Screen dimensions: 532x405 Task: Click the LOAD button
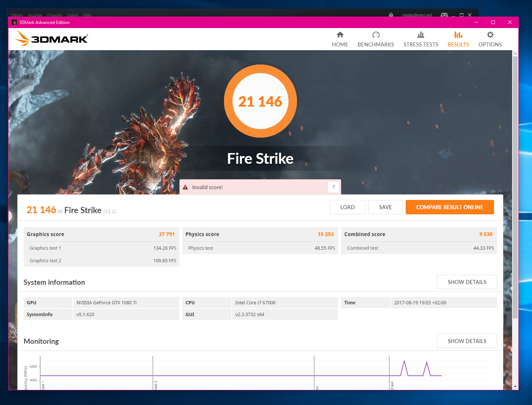point(347,207)
